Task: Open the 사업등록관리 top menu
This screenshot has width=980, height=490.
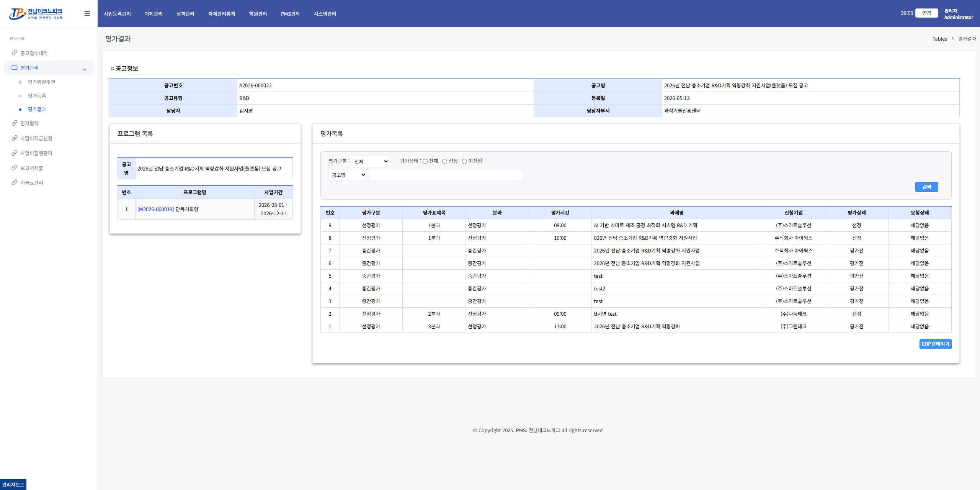Action: pyautogui.click(x=117, y=14)
